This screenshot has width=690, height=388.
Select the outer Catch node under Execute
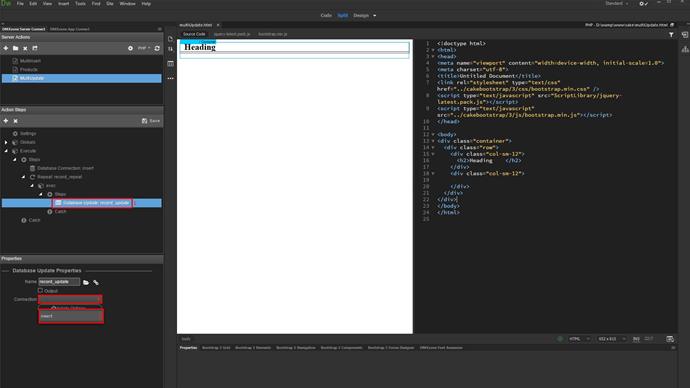[x=34, y=220]
